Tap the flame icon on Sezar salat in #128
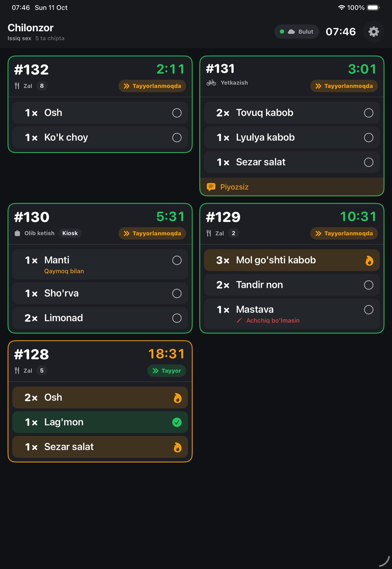The height and width of the screenshot is (569, 392). 178,447
